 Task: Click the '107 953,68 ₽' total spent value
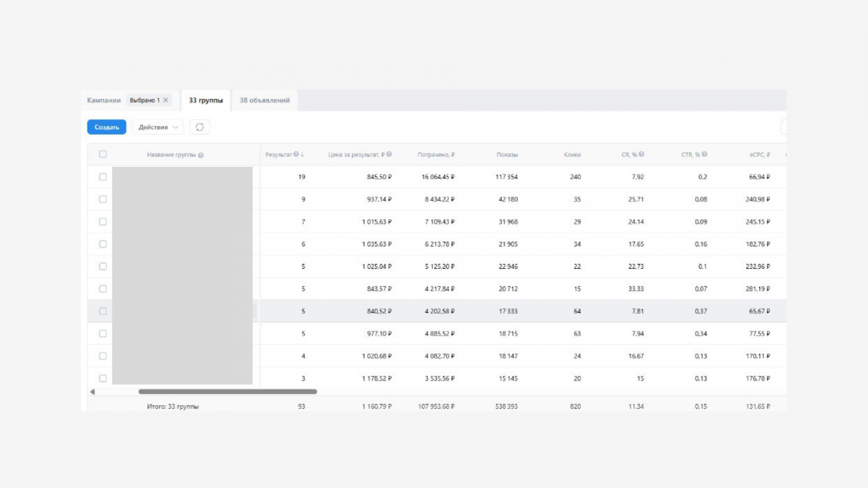tap(436, 407)
